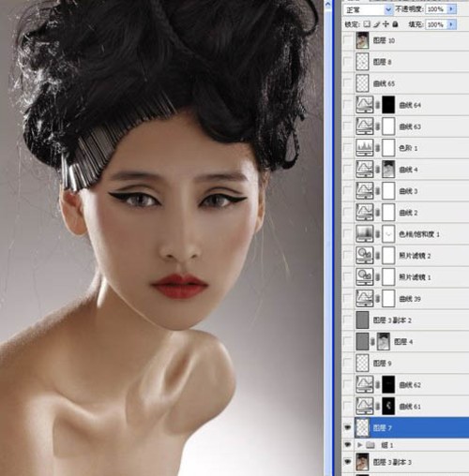The height and width of the screenshot is (476, 469).
Task: Click gray thumbnail of 图层 4
Action: (x=362, y=342)
